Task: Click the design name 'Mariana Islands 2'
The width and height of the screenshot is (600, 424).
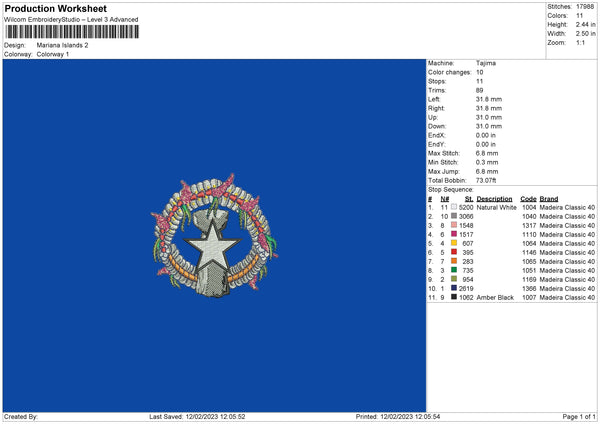Action: (x=62, y=45)
